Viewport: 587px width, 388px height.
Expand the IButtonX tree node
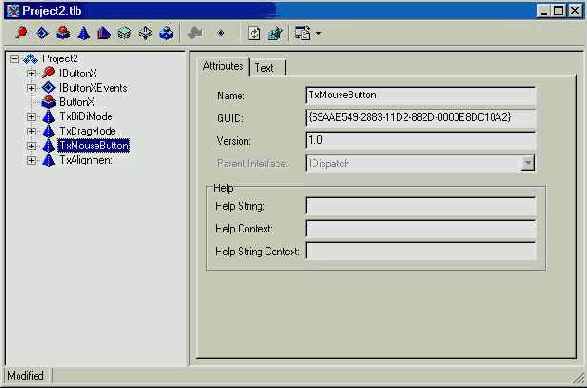point(31,73)
